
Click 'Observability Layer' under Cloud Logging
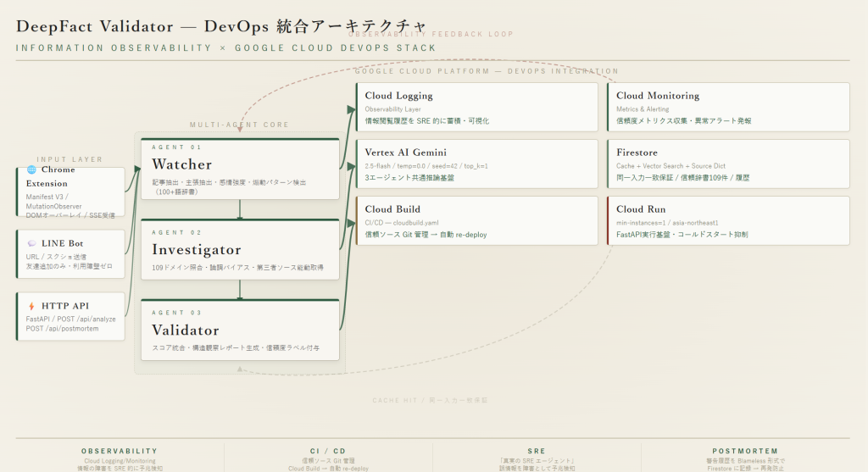[x=392, y=109]
